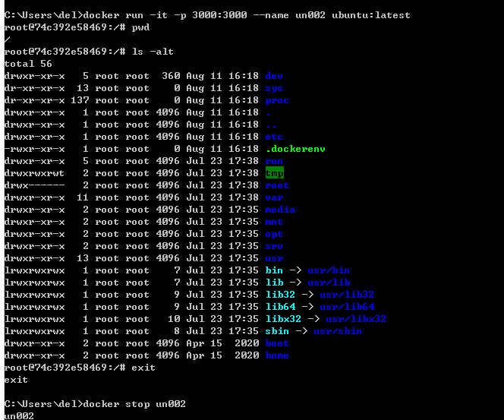The height and width of the screenshot is (420, 504).
Task: Click the 'usr/lib64' symlink target
Action: [x=347, y=307]
